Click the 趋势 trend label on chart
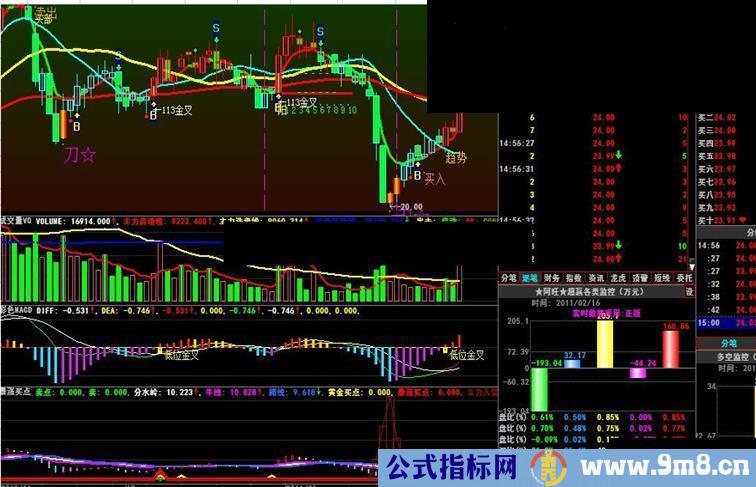Image resolution: width=756 pixels, height=487 pixels. [456, 158]
